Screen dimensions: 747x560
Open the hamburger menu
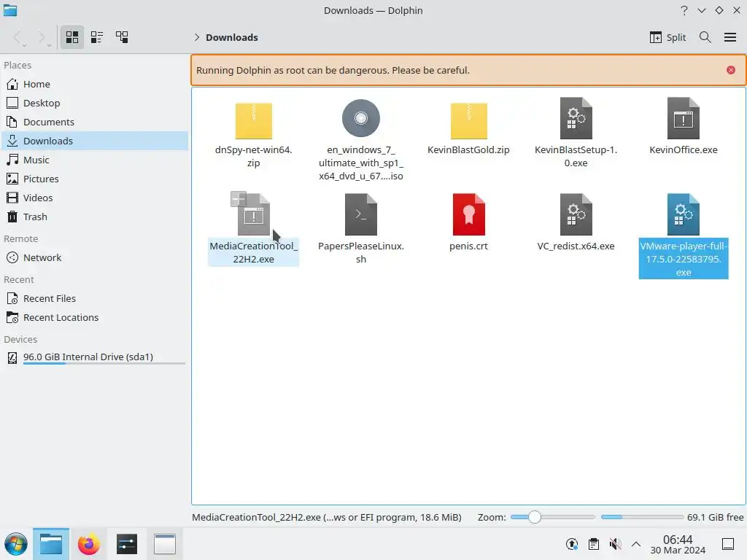tap(729, 37)
